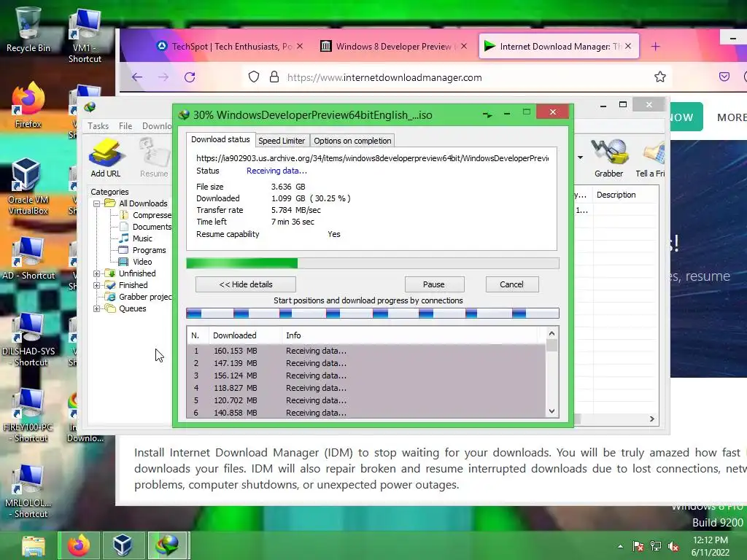
Task: Select the MRLOLOL shortcut desktop icon
Action: (28, 491)
